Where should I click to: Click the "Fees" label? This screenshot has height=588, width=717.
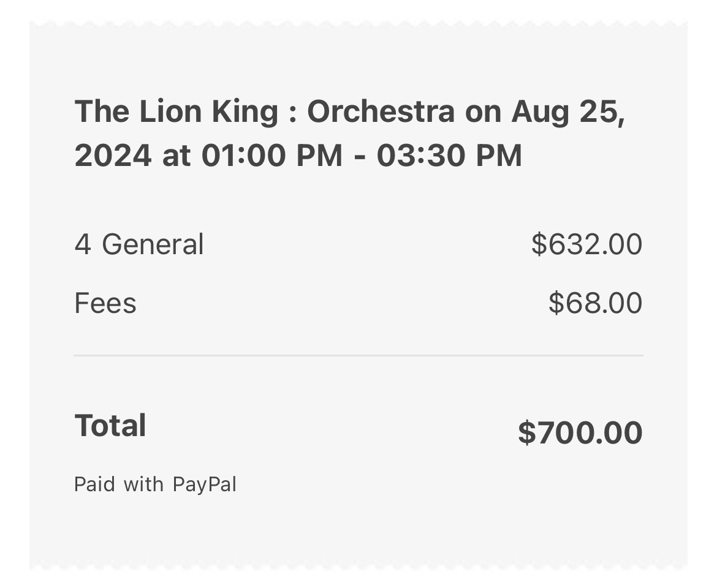(105, 303)
